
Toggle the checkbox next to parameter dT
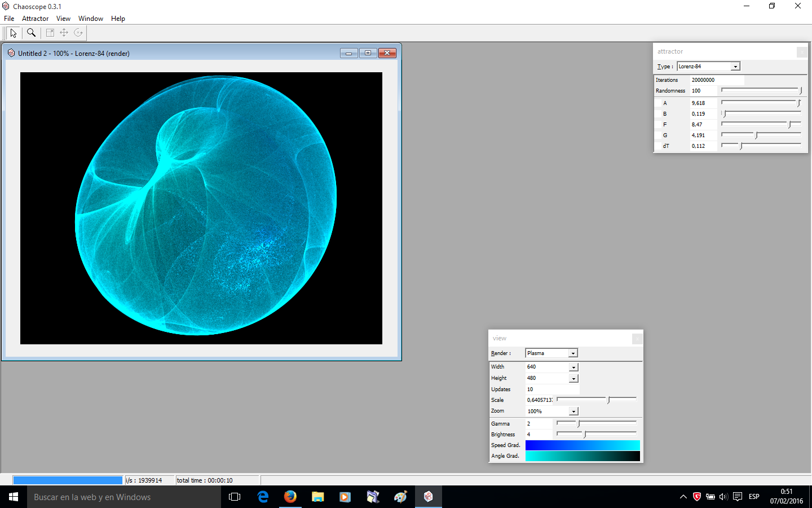pyautogui.click(x=658, y=146)
